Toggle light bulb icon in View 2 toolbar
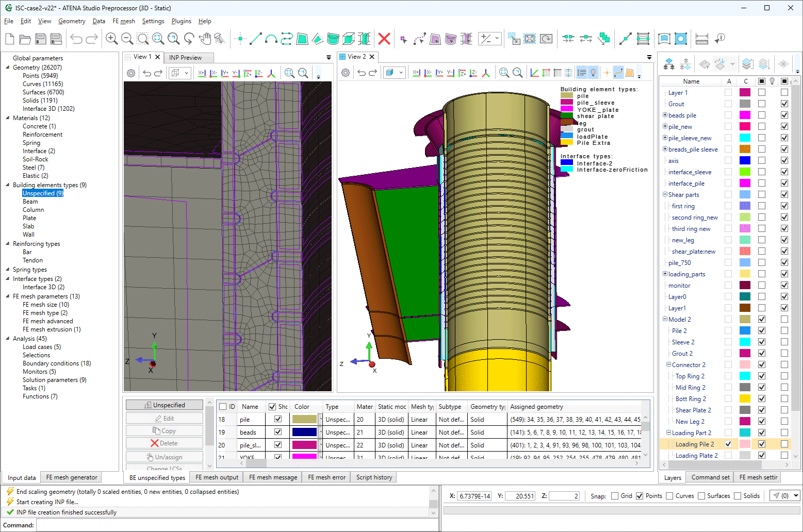 point(593,73)
